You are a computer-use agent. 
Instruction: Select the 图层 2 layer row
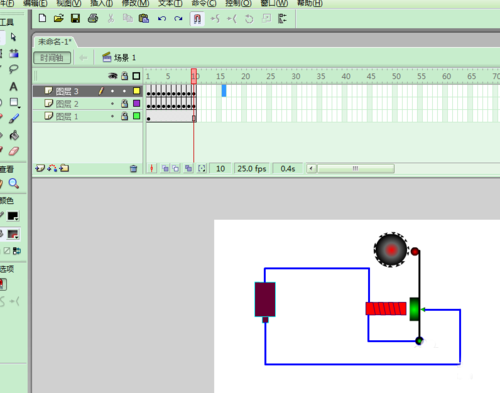(x=88, y=104)
